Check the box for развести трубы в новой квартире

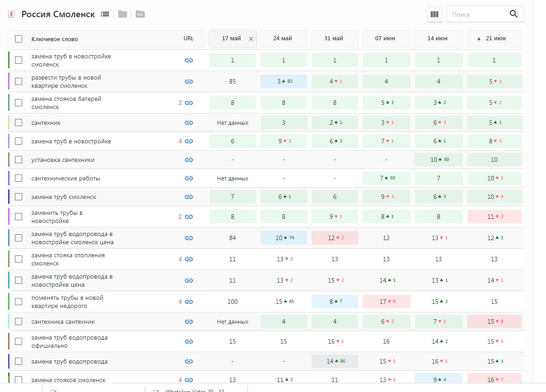pyautogui.click(x=19, y=81)
